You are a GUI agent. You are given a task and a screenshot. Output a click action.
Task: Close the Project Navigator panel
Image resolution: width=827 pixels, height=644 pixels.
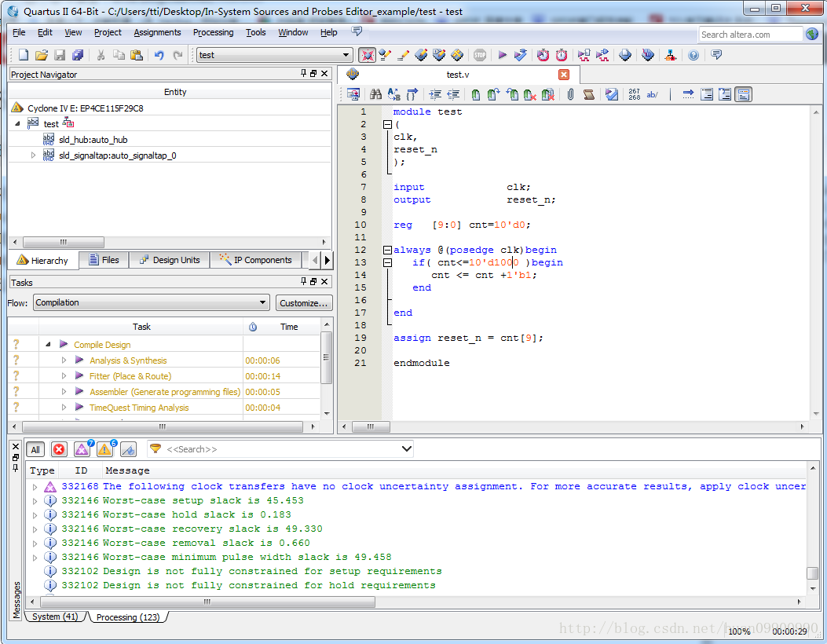click(324, 74)
